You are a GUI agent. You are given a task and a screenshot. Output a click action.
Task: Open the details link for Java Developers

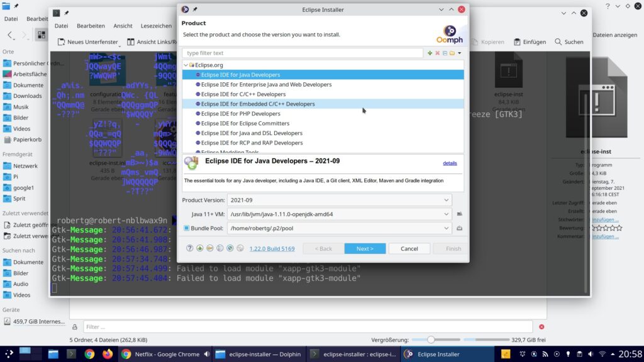pyautogui.click(x=450, y=163)
